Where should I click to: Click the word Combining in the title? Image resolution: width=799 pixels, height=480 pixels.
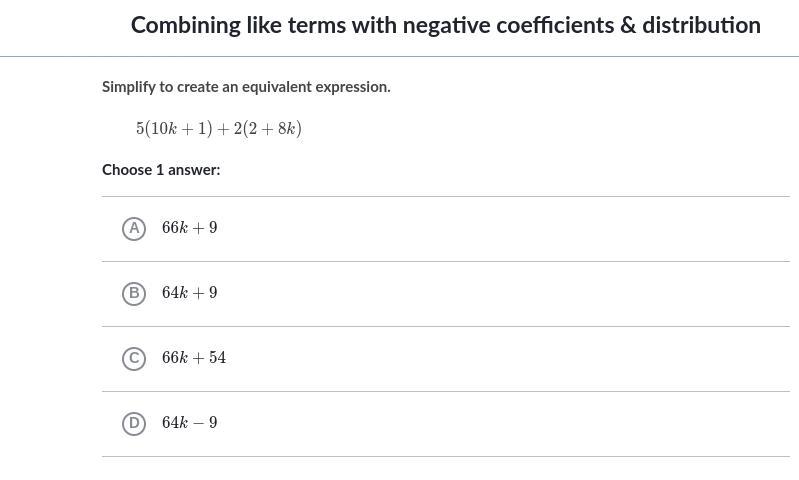pos(186,26)
